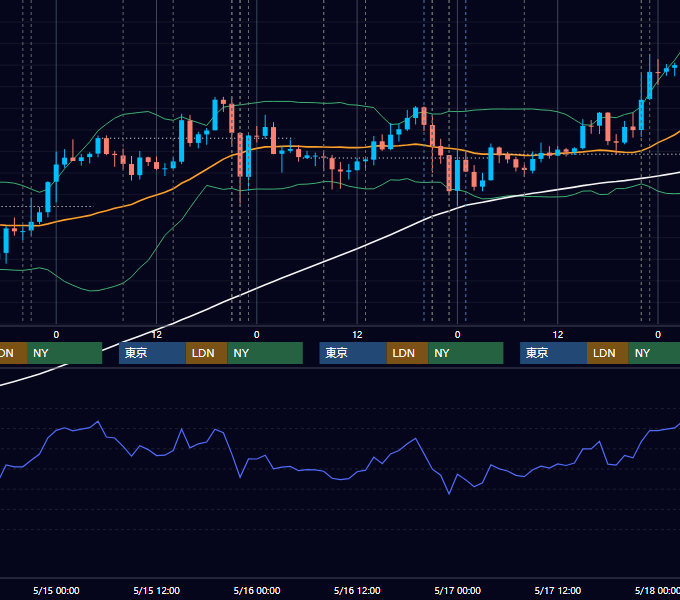680x600 pixels.
Task: Click the '12' hour label above 5/17 12:00
Action: 558,335
